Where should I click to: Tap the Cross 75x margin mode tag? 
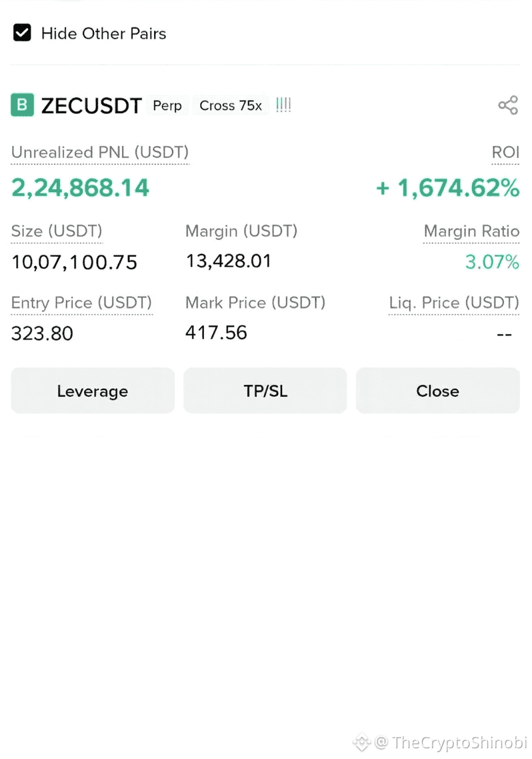(231, 105)
